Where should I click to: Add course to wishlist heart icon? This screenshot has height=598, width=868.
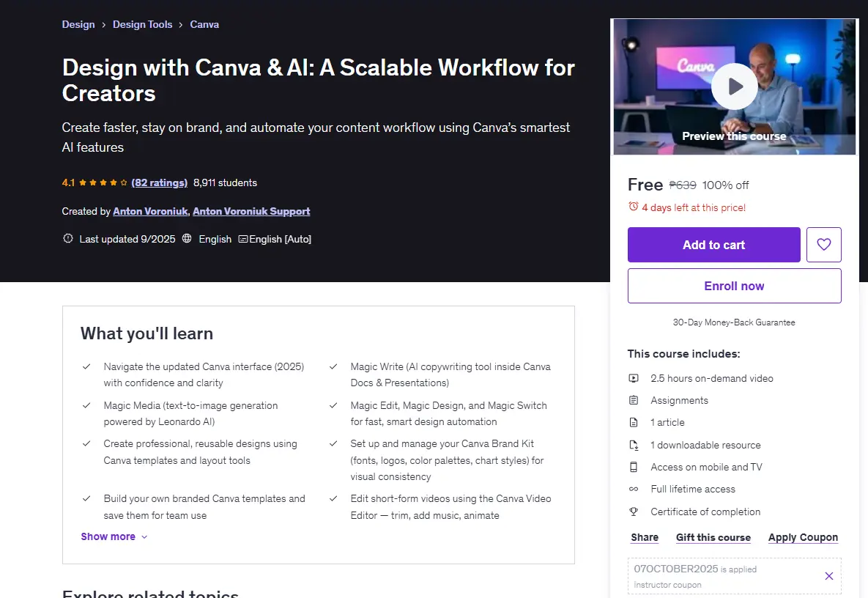pyautogui.click(x=824, y=244)
